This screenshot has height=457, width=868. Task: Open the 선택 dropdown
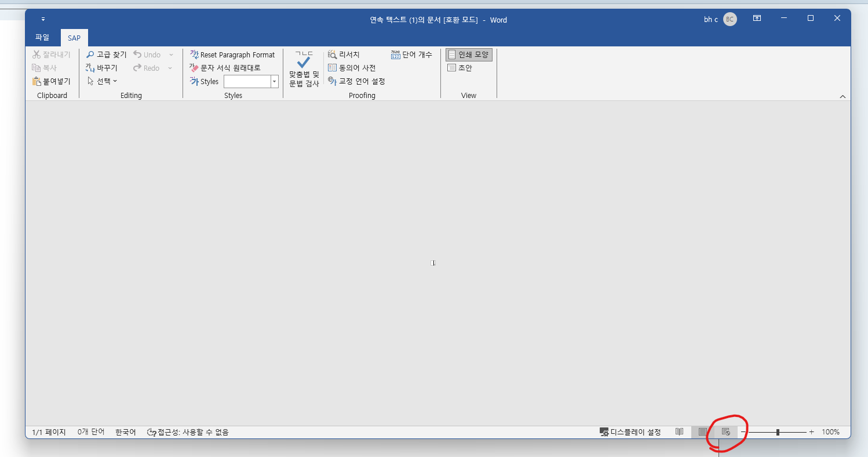(x=102, y=81)
